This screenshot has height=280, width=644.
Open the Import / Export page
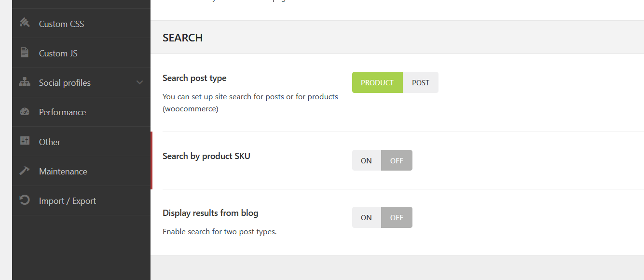tap(67, 201)
